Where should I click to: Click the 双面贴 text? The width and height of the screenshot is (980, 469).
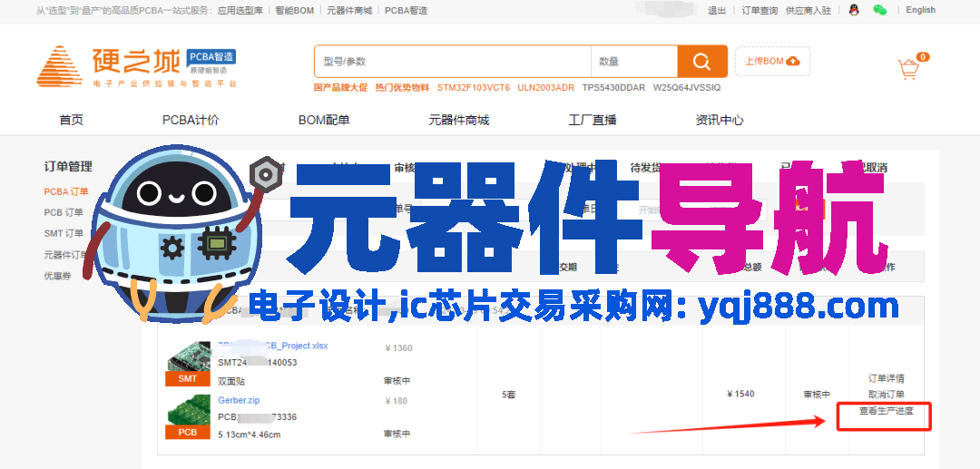pyautogui.click(x=232, y=380)
